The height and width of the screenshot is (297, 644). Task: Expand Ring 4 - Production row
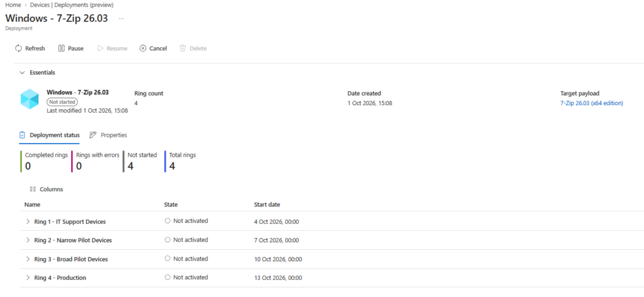(28, 277)
